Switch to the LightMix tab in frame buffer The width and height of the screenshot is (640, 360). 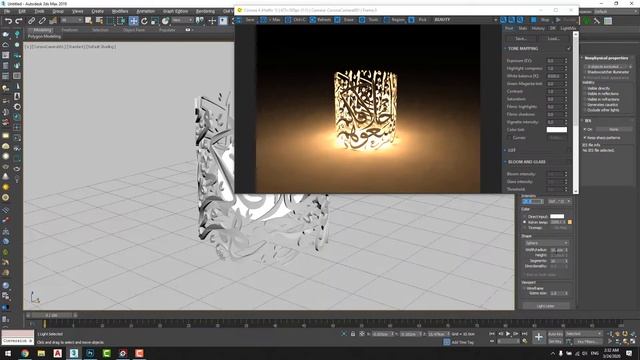click(x=568, y=29)
